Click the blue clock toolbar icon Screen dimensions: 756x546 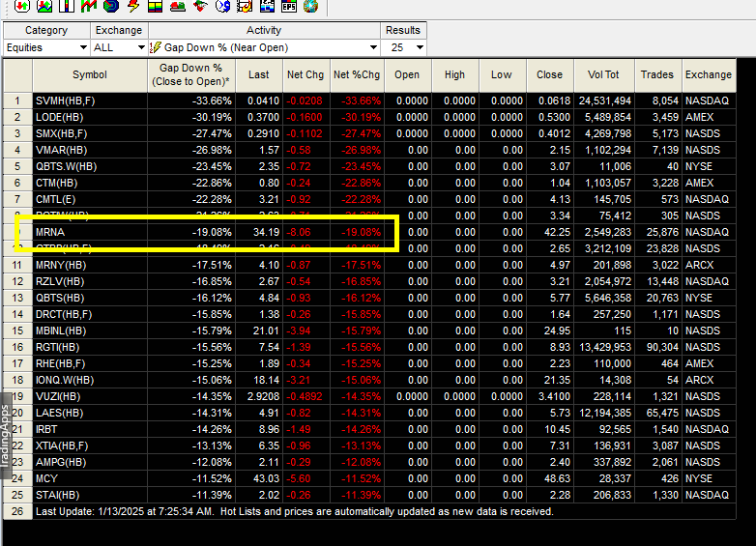[222, 6]
